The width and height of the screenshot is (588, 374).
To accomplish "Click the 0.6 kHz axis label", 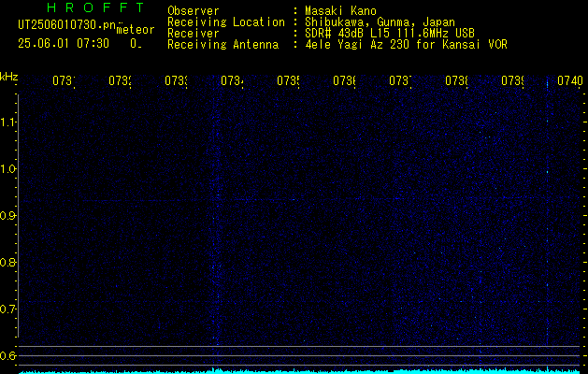I will (7, 355).
